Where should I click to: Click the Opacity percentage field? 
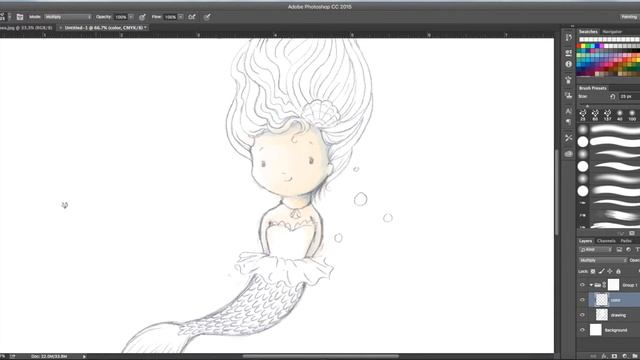tap(121, 17)
